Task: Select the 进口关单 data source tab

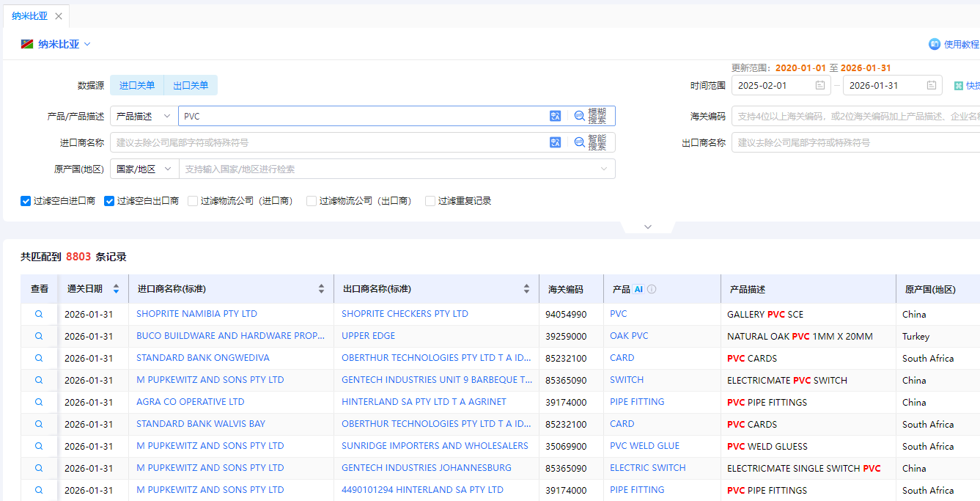Action: click(137, 86)
